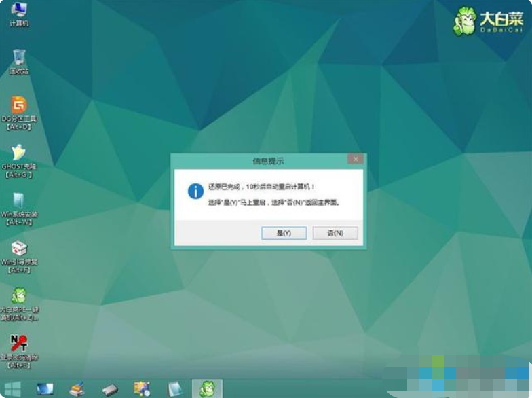Click the Windows Start button
This screenshot has height=398, width=532.
pos(13,388)
